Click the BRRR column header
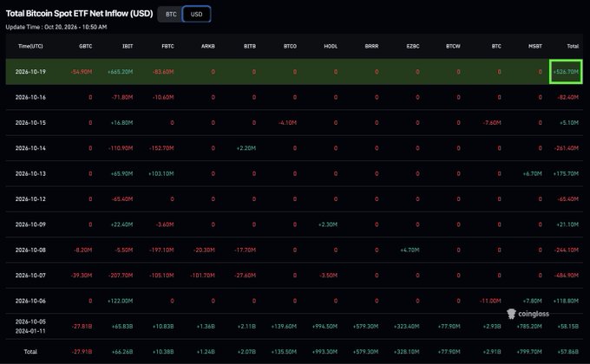Viewport: 590px width, 364px height. (x=371, y=46)
